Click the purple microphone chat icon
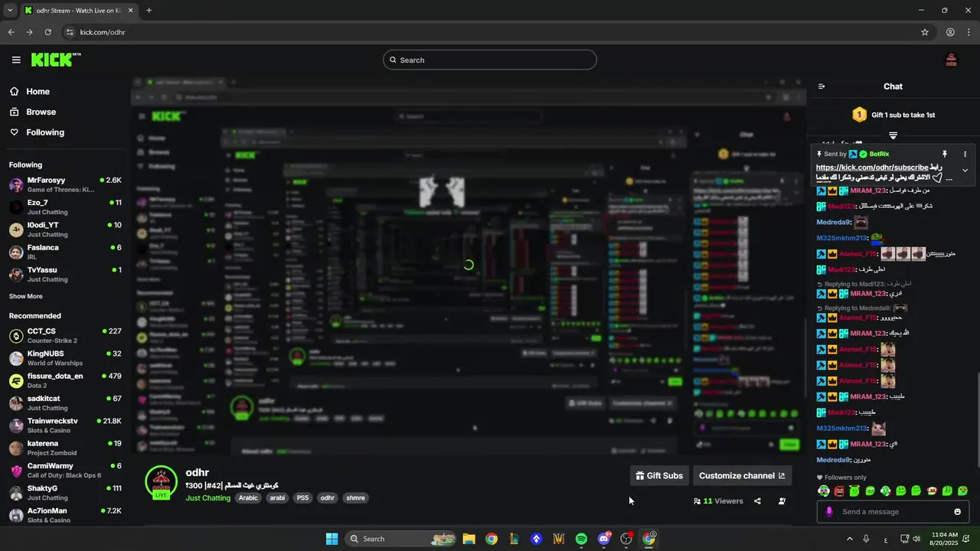Image resolution: width=980 pixels, height=551 pixels. (x=829, y=512)
